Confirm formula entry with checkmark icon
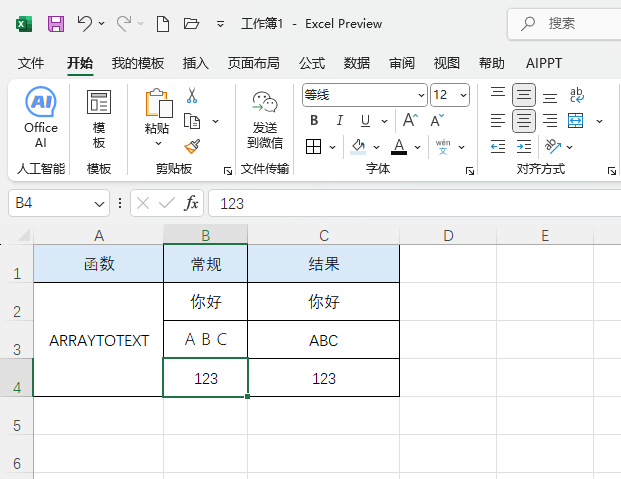Screen dimensions: 621x479 point(167,203)
